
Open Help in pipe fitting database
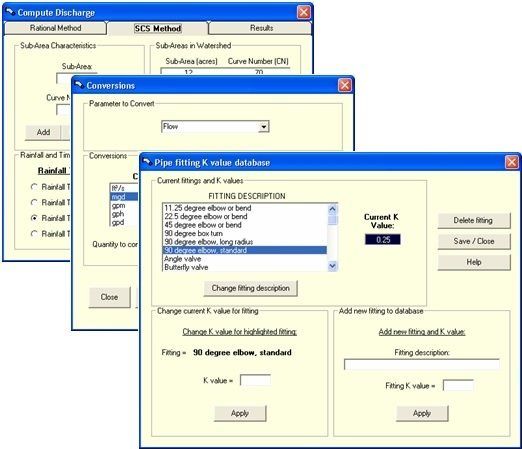pyautogui.click(x=473, y=262)
